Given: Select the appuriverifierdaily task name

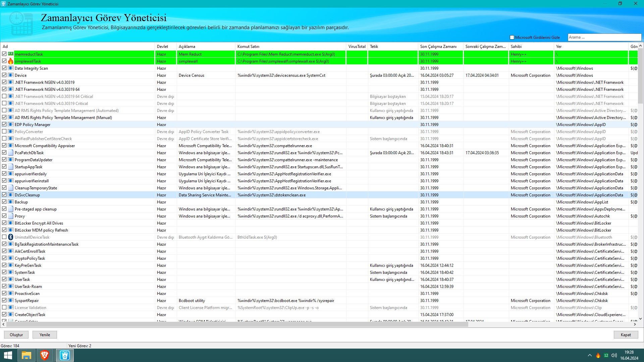Looking at the screenshot, I should click(31, 174).
